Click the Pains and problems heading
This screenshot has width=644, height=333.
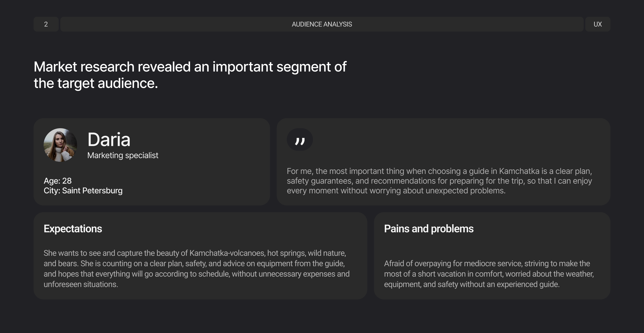pos(428,229)
